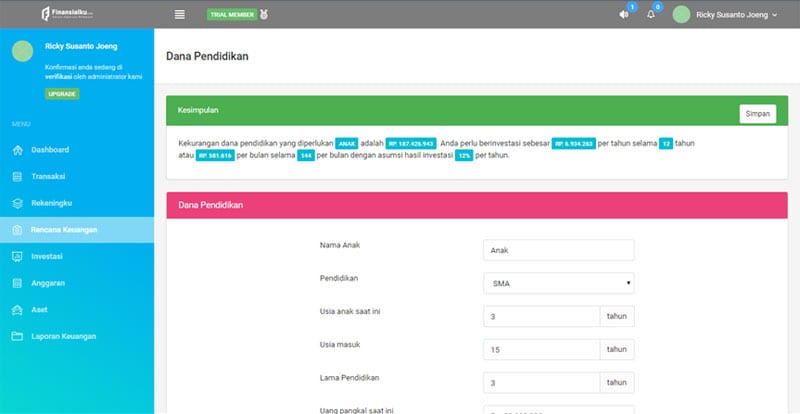Open the notifications bell icon
Image resolution: width=800 pixels, height=414 pixels.
[650, 15]
